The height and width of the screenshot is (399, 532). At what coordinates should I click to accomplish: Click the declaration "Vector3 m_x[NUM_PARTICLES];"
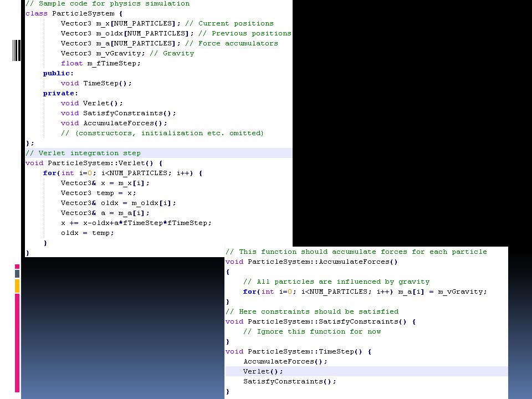tap(121, 23)
